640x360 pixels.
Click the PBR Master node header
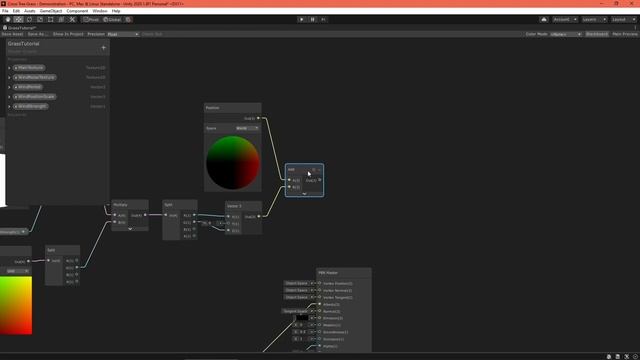click(344, 273)
